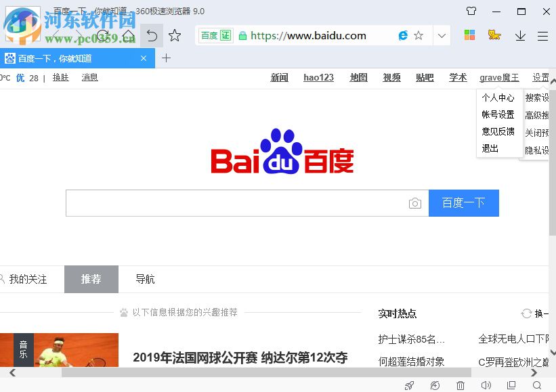Open the download manager

pos(520,35)
